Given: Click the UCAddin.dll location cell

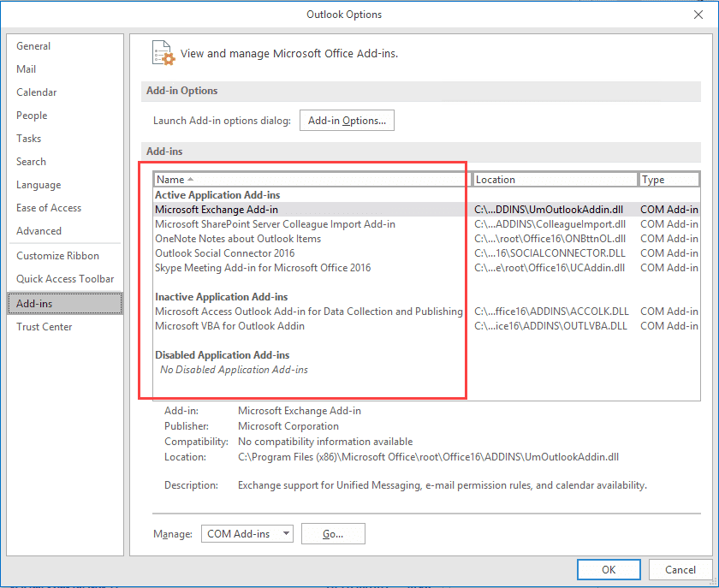Looking at the screenshot, I should [550, 268].
